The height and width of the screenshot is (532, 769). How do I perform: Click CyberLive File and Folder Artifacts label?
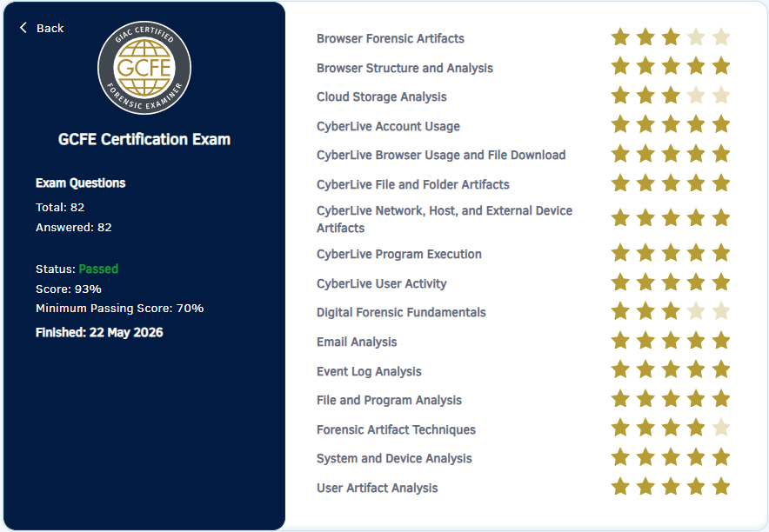pyautogui.click(x=413, y=184)
